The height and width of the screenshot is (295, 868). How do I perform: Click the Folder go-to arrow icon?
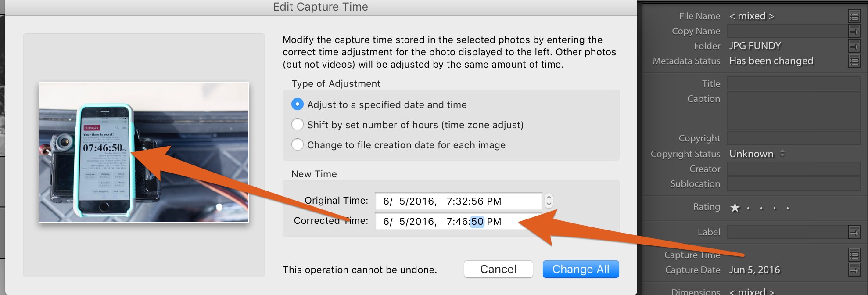854,46
